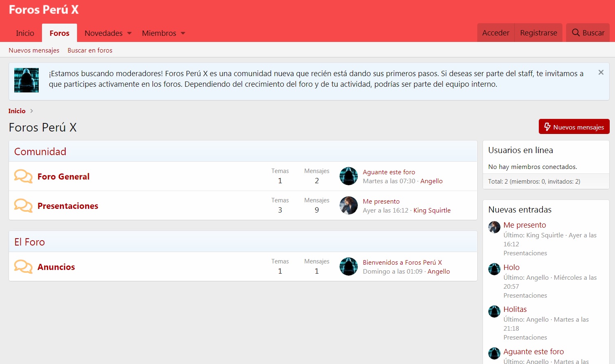Open the latest thread in Foro General row
The height and width of the screenshot is (364, 615).
[x=389, y=172]
